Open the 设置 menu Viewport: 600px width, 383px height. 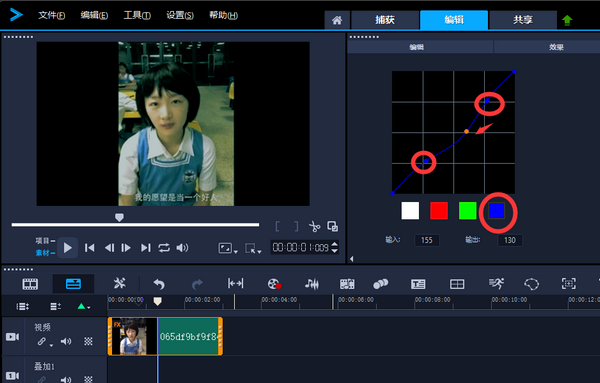pos(180,15)
